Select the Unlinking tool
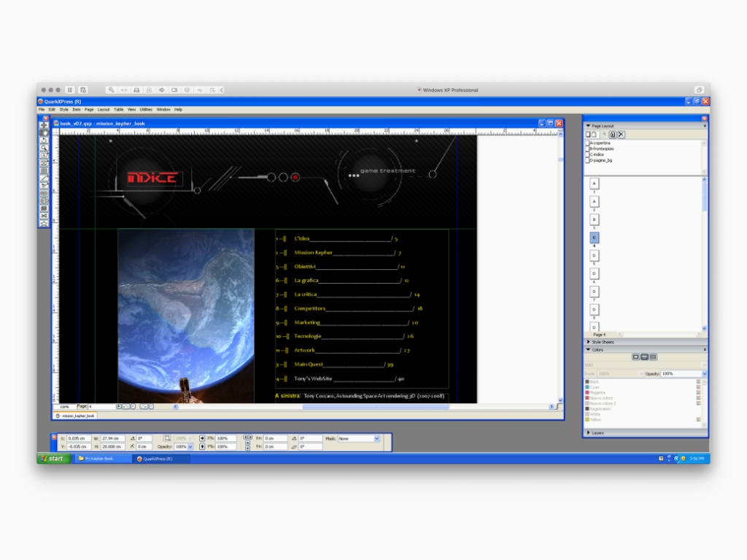The height and width of the screenshot is (560, 747). 44,201
